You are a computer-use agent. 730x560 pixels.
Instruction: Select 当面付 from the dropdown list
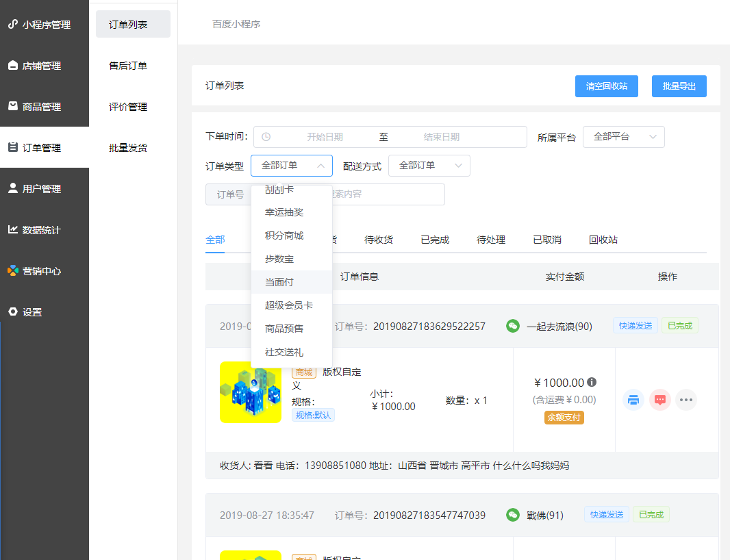coord(279,282)
